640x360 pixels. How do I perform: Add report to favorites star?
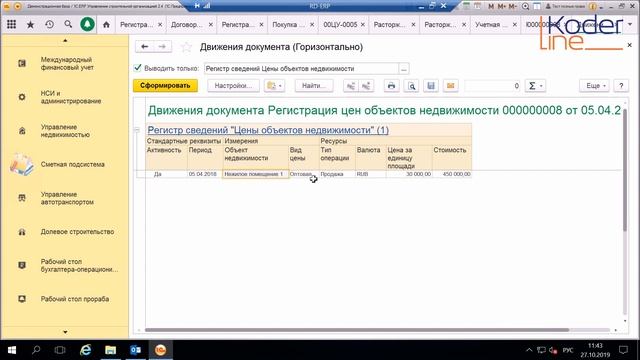tap(186, 47)
